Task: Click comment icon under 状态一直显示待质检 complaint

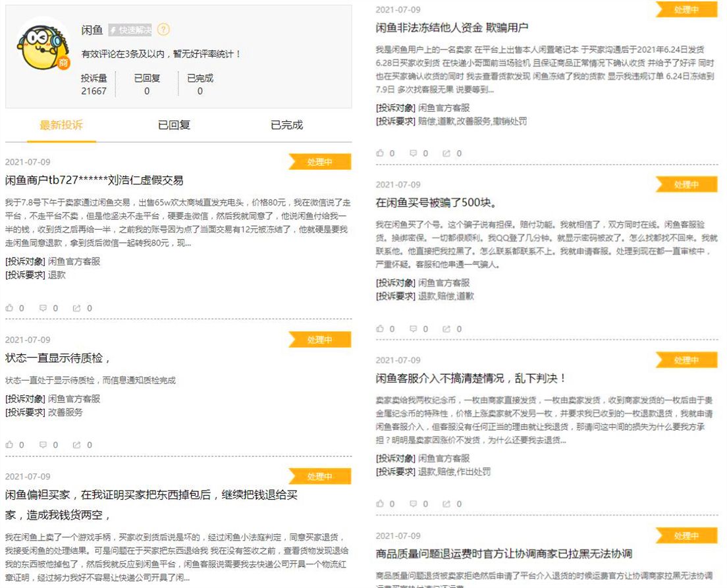Action: click(x=43, y=444)
